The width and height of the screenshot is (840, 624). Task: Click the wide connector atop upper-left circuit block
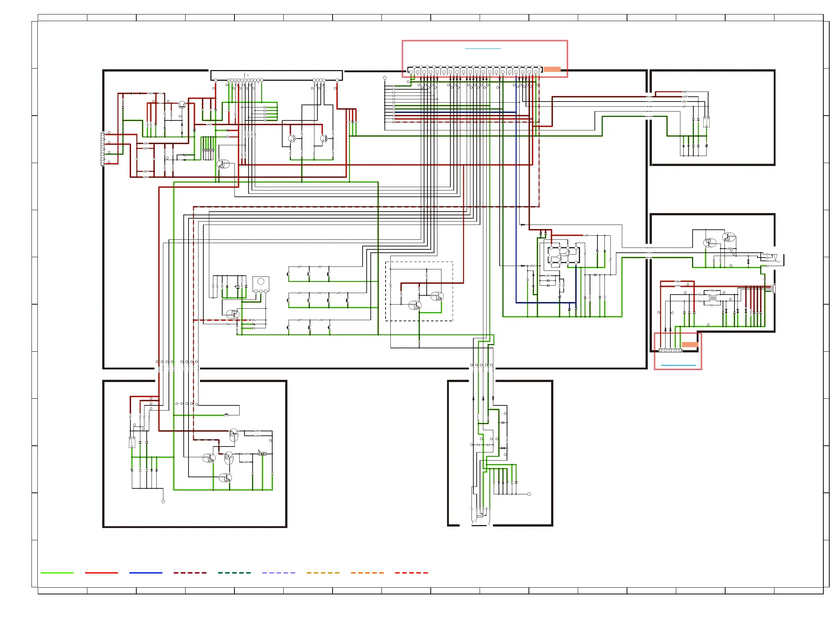tap(276, 75)
